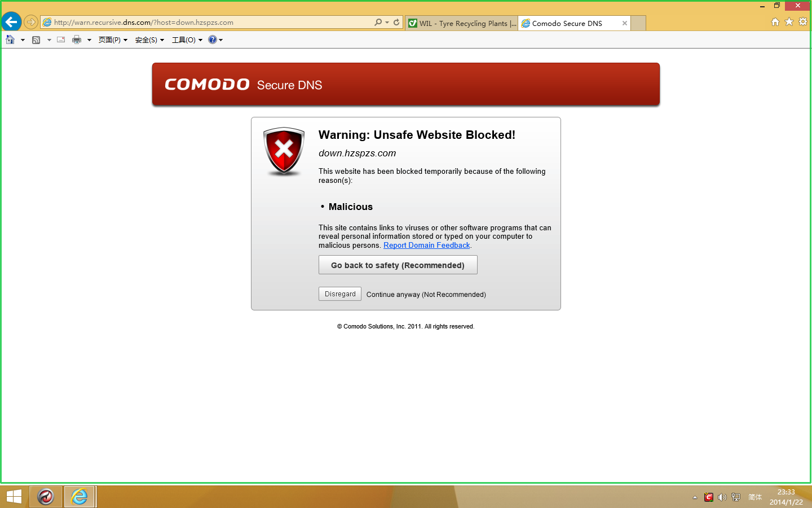This screenshot has width=812, height=508.
Task: Click Go back to safety (Recommended)
Action: pos(398,265)
